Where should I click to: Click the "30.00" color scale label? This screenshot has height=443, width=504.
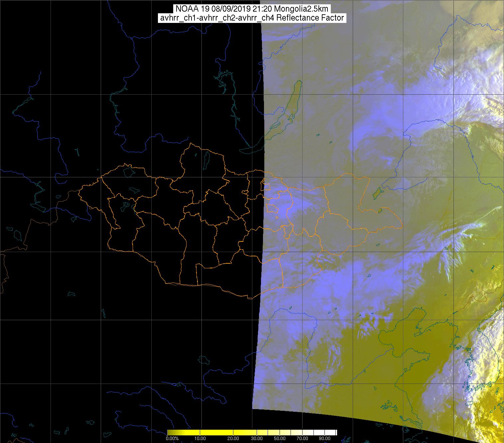(257, 438)
